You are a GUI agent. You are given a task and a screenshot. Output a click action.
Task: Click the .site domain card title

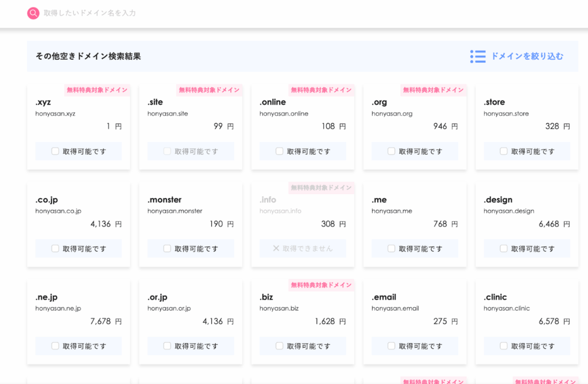click(x=155, y=102)
